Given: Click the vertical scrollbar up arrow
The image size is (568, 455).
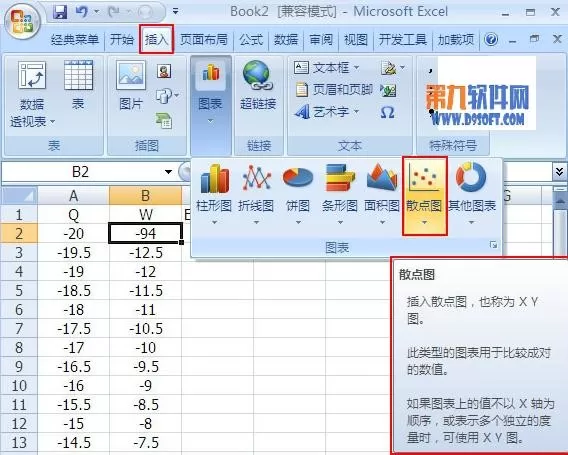Looking at the screenshot, I should (x=560, y=200).
